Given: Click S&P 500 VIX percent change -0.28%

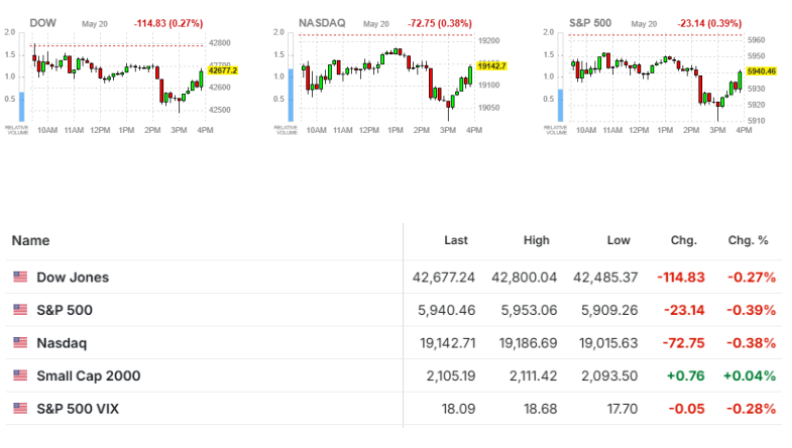Looking at the screenshot, I should pyautogui.click(x=751, y=409).
